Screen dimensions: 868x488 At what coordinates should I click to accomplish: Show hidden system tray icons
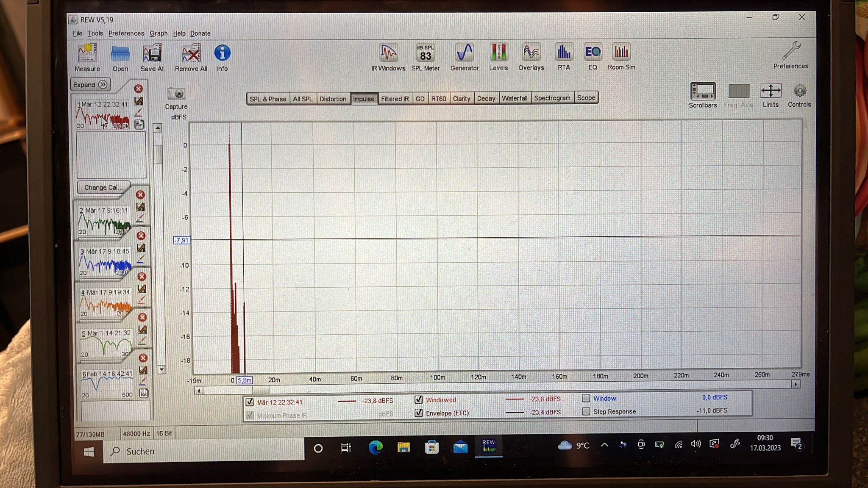point(604,445)
